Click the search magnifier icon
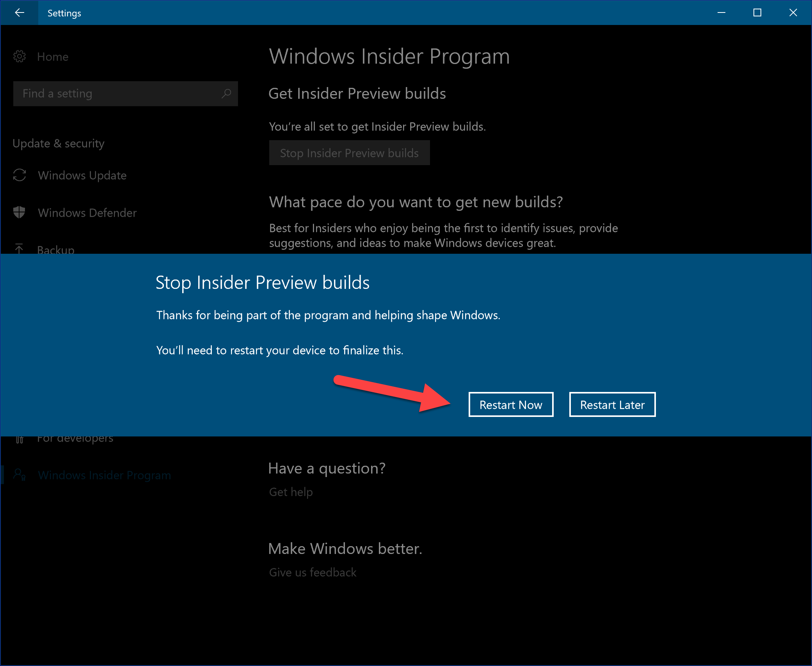 [226, 94]
